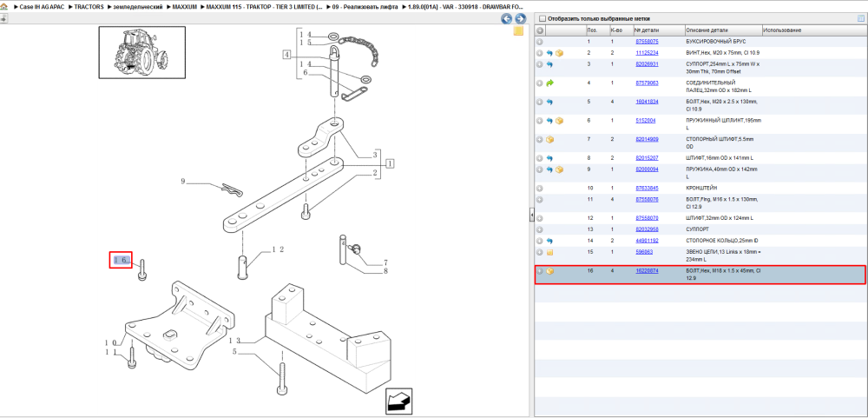Screen dimensions: 868x418
Task: Open MAXXUM breadcrumb level
Action: point(184,6)
